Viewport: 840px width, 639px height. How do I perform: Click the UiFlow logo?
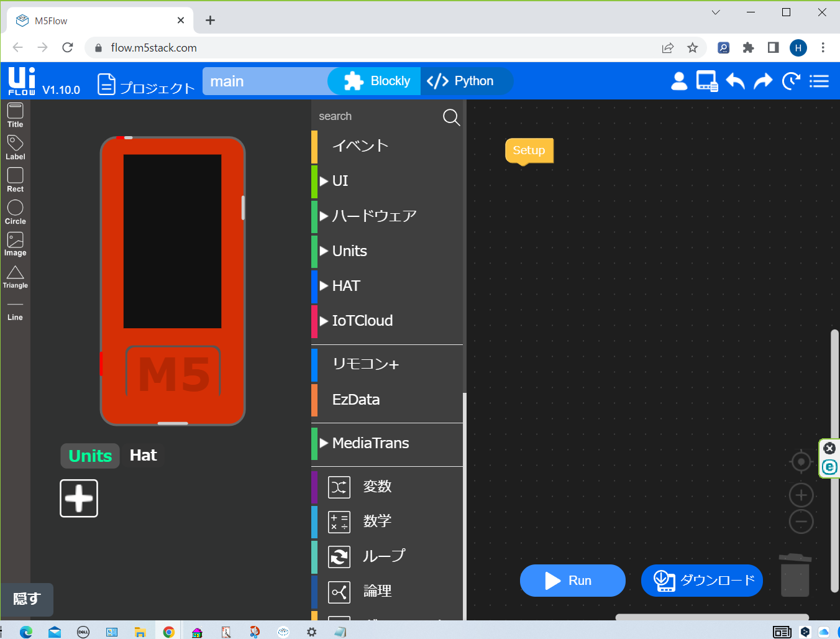(22, 81)
